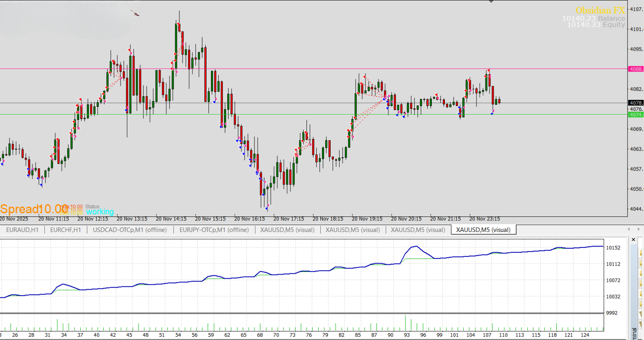This screenshot has height=340, width=644.
Task: Click the '20 Nov 13:15' time label
Action: tap(132, 219)
